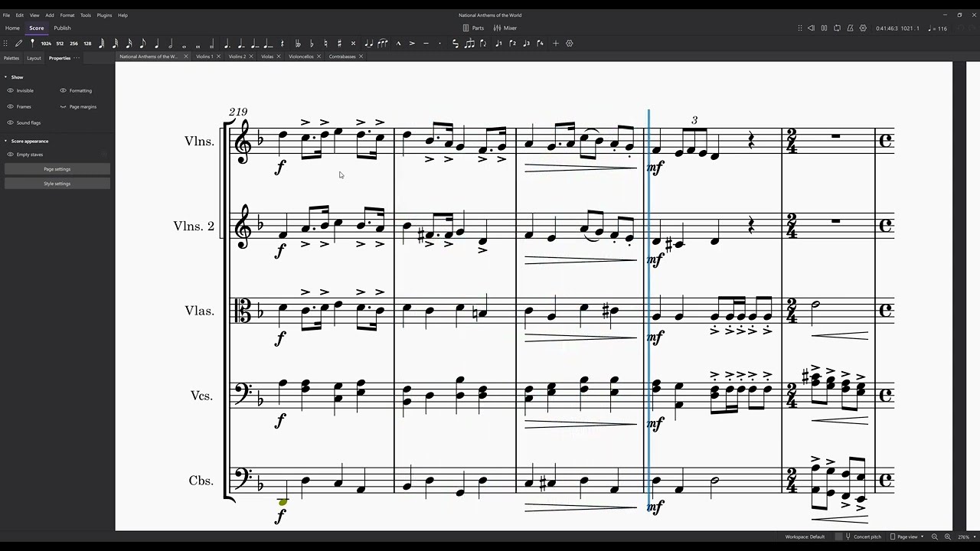This screenshot has height=551, width=980.
Task: Open the Format menu
Action: (x=67, y=15)
